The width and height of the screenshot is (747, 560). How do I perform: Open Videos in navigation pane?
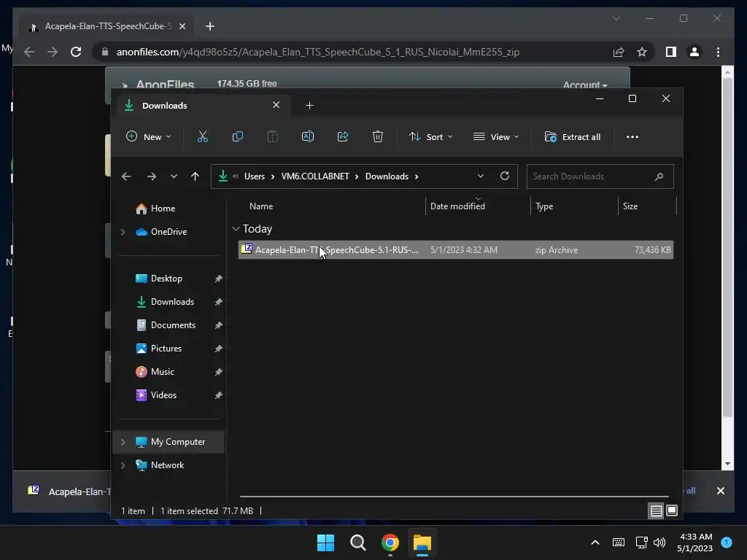[x=163, y=395]
